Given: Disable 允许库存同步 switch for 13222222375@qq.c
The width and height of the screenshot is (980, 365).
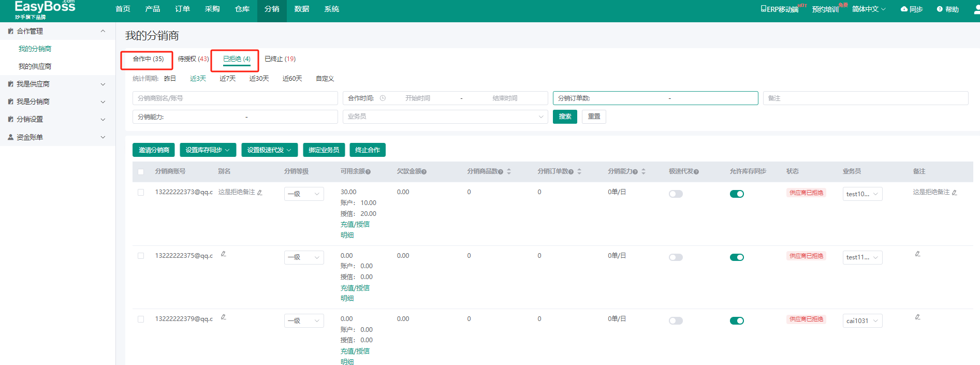Looking at the screenshot, I should click(x=737, y=257).
